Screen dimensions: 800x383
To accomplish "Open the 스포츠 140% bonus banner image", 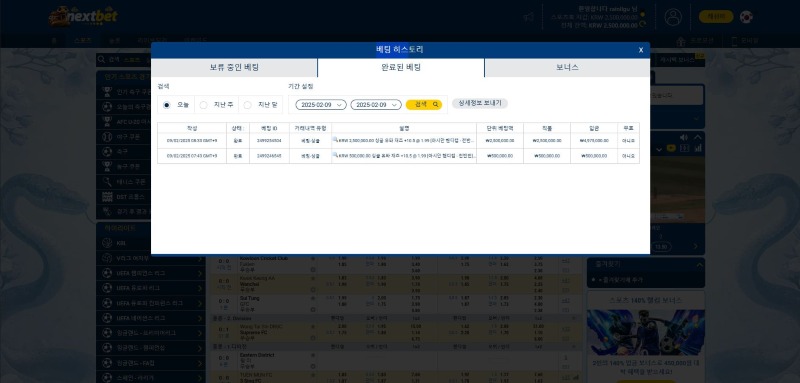I will [645, 333].
